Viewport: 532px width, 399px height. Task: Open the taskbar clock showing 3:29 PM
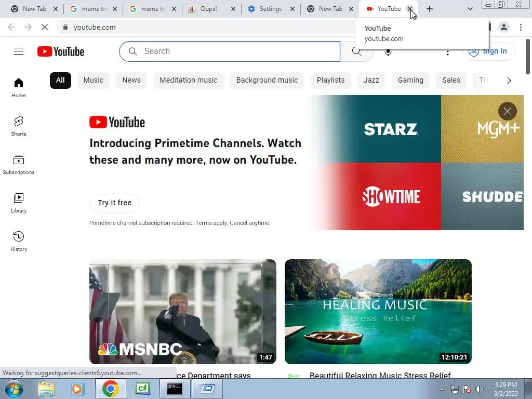(x=506, y=389)
